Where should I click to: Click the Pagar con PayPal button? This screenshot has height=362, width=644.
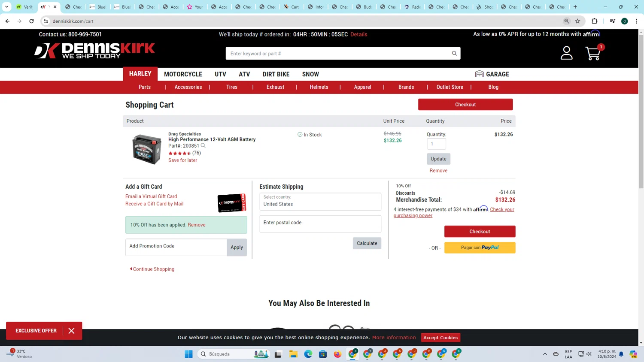click(x=480, y=247)
